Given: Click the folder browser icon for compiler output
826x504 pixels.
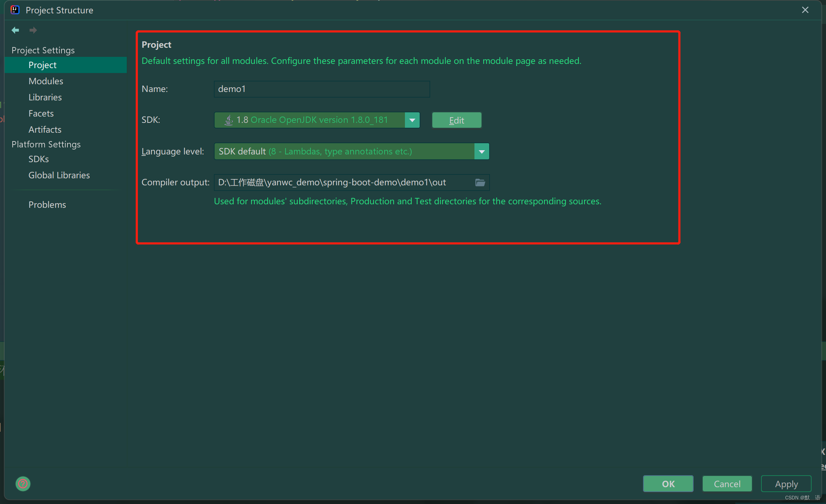Looking at the screenshot, I should [x=480, y=182].
